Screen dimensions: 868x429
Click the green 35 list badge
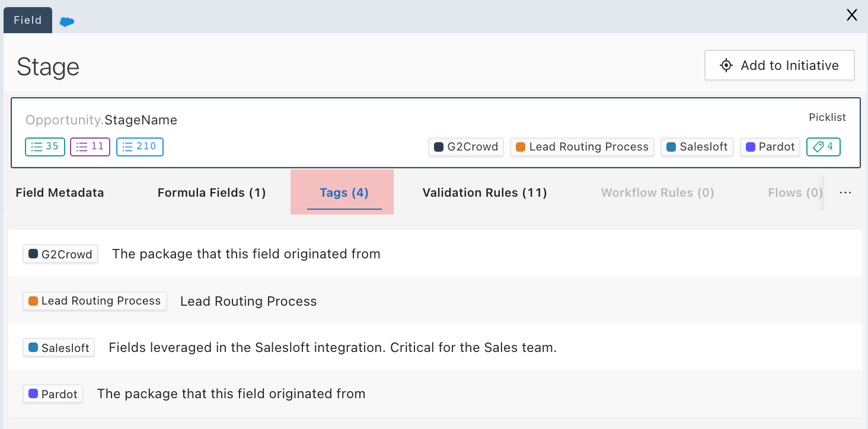click(45, 147)
